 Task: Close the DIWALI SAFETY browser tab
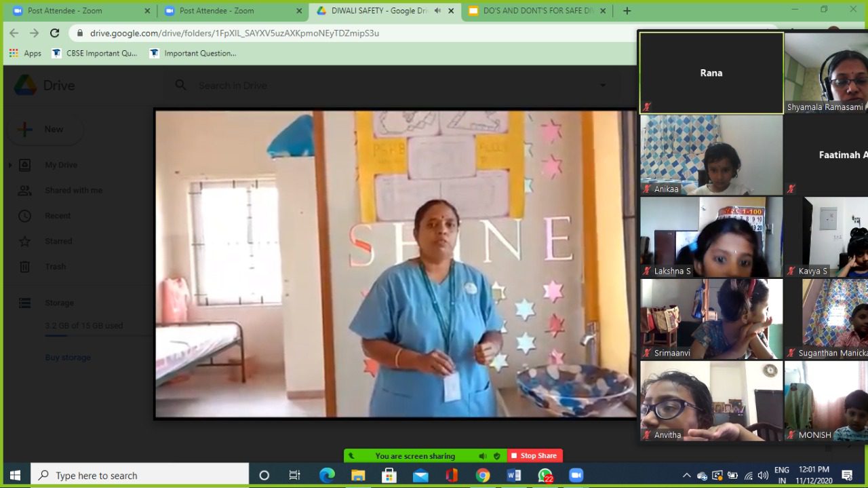[x=451, y=11]
